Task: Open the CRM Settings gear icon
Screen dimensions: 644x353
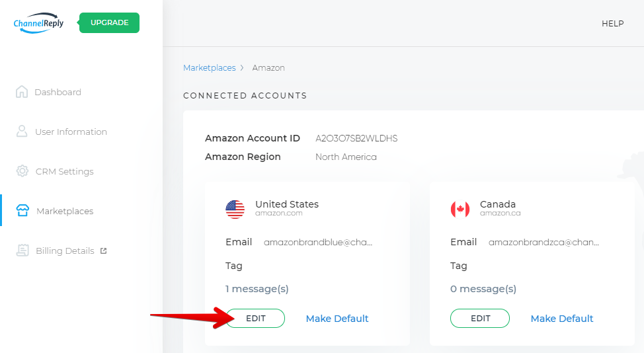Action: point(22,171)
